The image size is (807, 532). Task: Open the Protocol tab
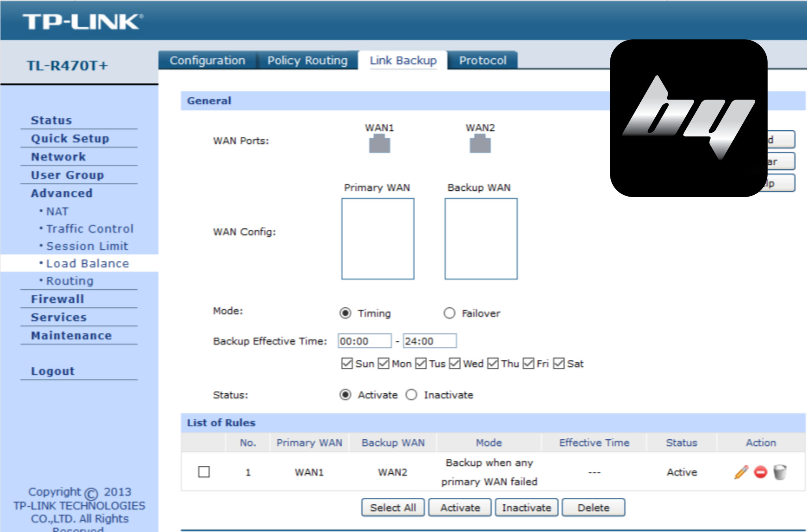click(482, 61)
